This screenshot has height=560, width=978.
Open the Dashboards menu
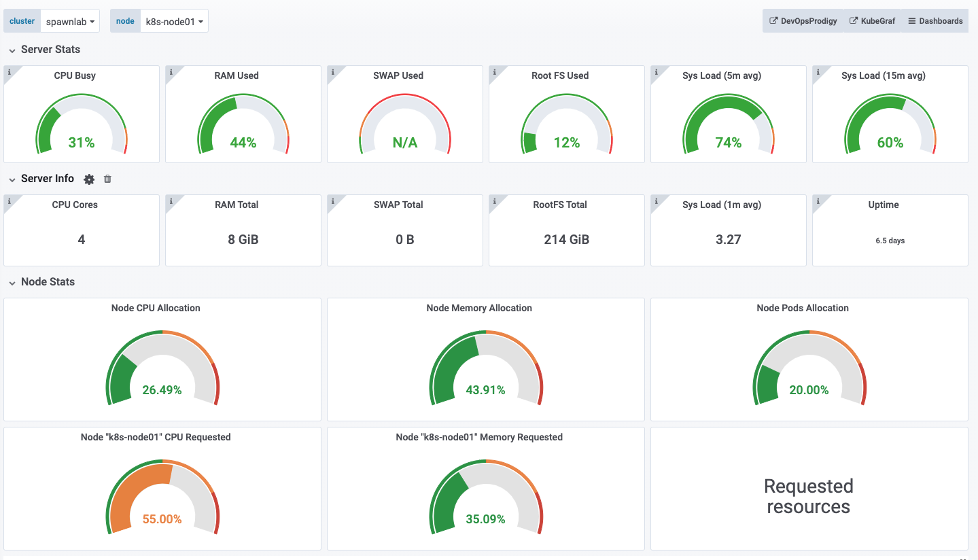tap(935, 21)
